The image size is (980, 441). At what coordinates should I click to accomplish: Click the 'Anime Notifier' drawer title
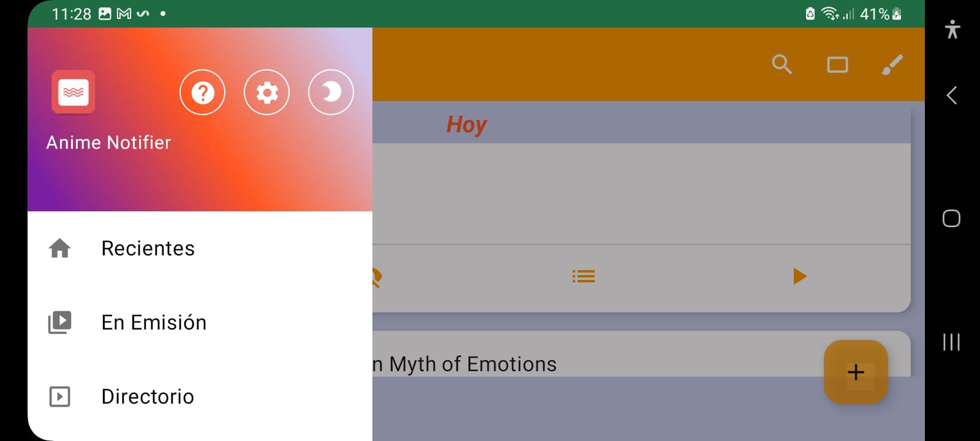pyautogui.click(x=108, y=143)
